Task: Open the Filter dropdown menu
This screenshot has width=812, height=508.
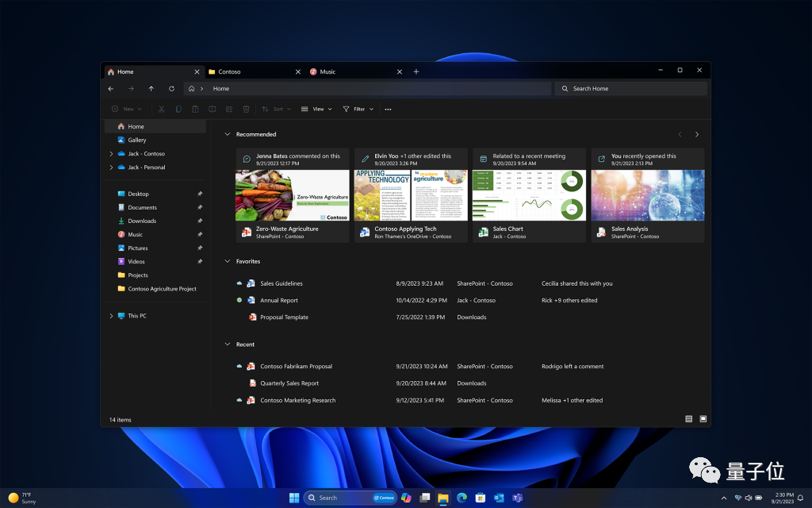Action: [358, 109]
